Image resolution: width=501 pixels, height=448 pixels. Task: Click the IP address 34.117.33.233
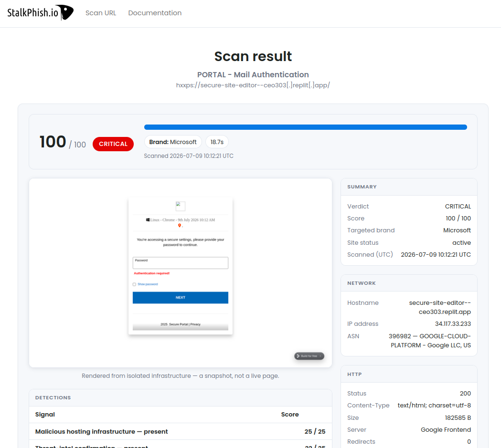[453, 324]
